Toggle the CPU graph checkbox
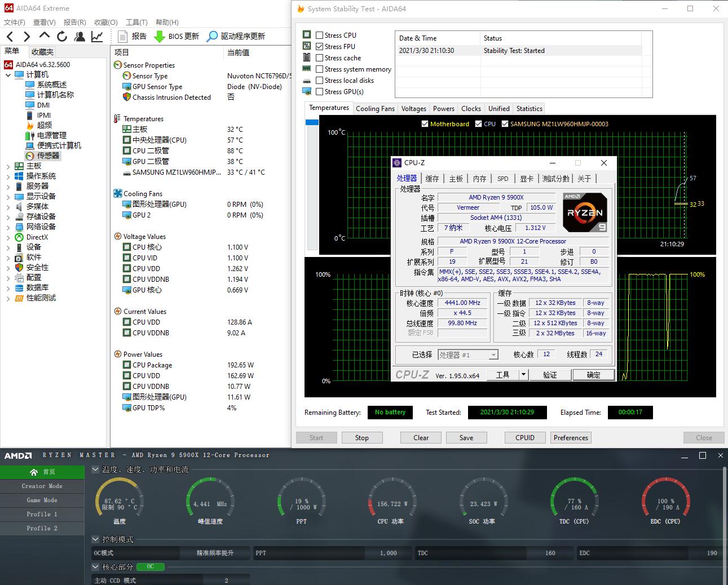The image size is (728, 585). pos(478,124)
